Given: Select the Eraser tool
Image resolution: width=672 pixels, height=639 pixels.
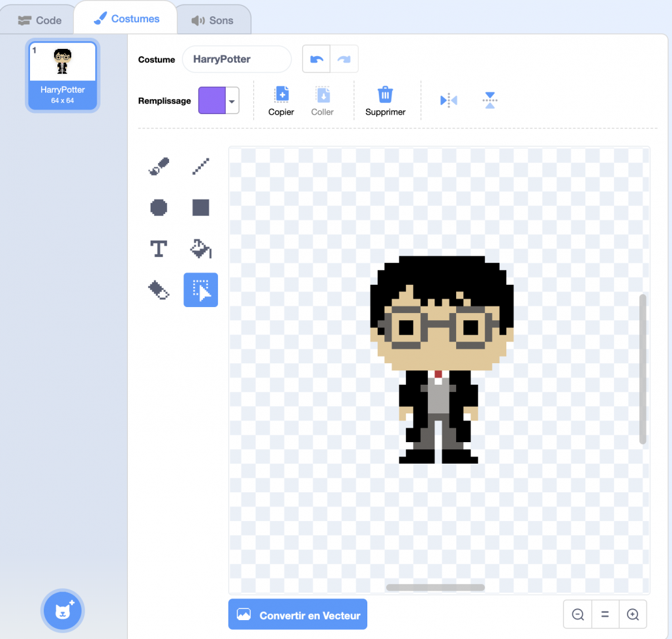Looking at the screenshot, I should click(159, 290).
